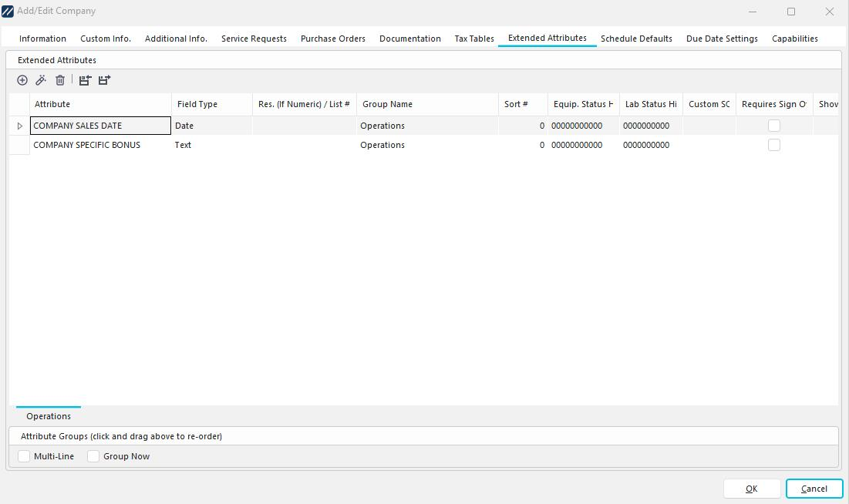
Task: Click the Sort # column header
Action: point(523,104)
